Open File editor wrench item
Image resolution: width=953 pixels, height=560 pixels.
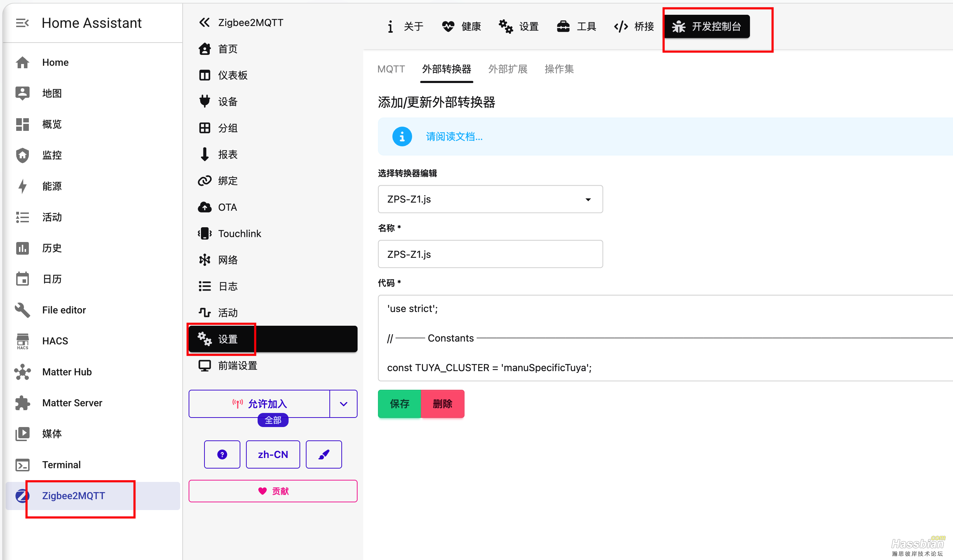pyautogui.click(x=93, y=310)
